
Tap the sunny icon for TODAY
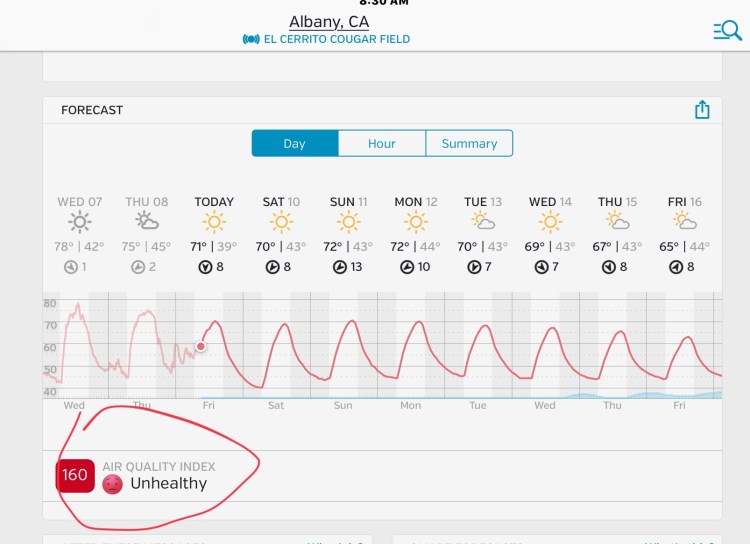coord(214,222)
